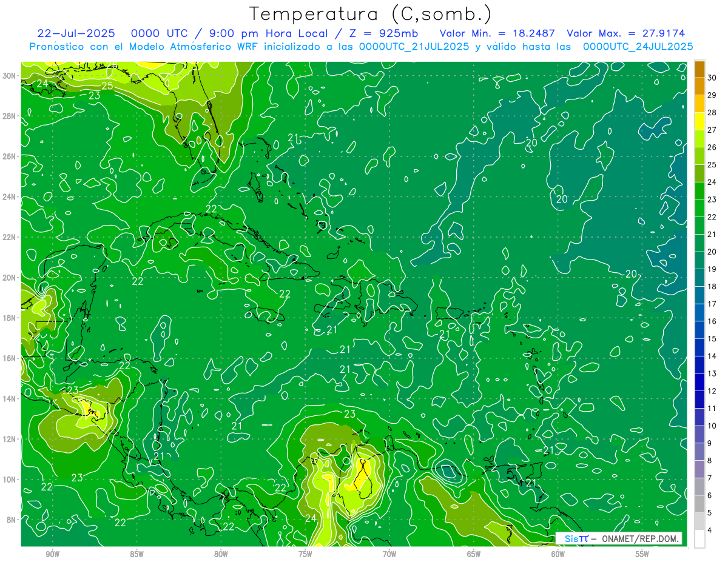
Task: Click the "70W" longitude label
Action: click(389, 554)
